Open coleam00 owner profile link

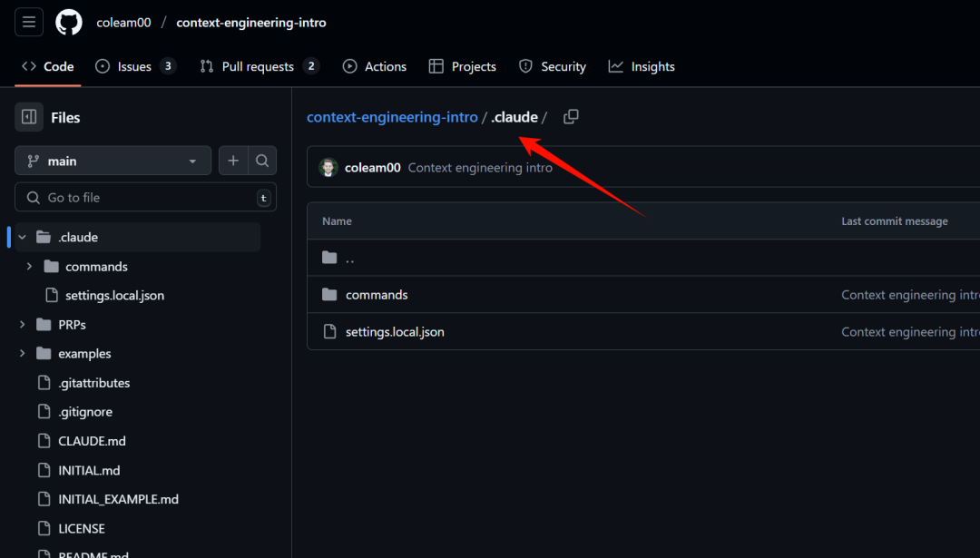(x=123, y=23)
